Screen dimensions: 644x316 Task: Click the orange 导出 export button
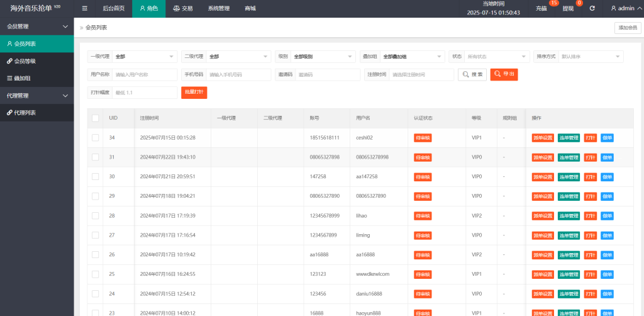(504, 74)
